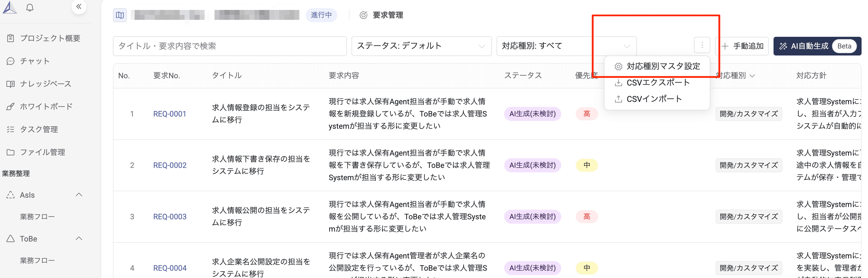Click the 高 priority tag of REQ-0001
The image size is (868, 278).
tap(587, 114)
